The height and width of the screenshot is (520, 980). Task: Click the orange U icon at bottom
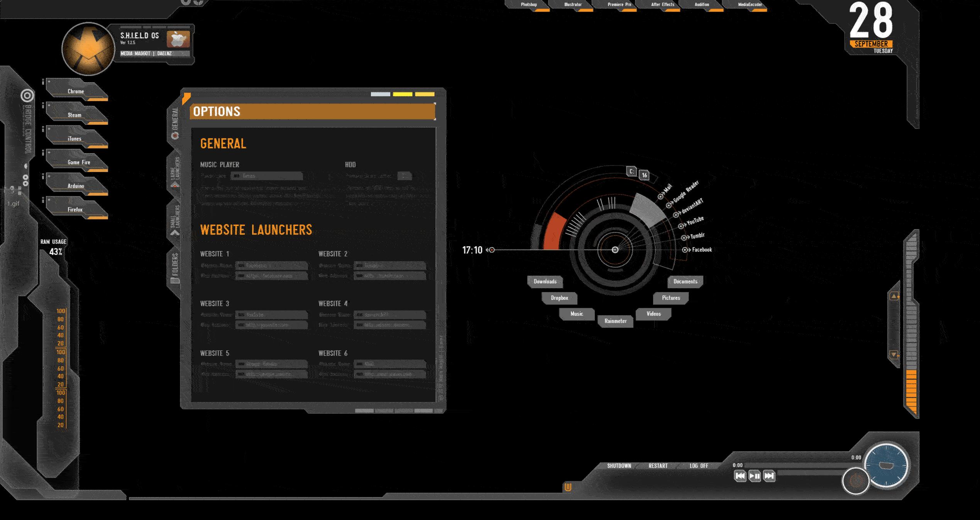[568, 487]
